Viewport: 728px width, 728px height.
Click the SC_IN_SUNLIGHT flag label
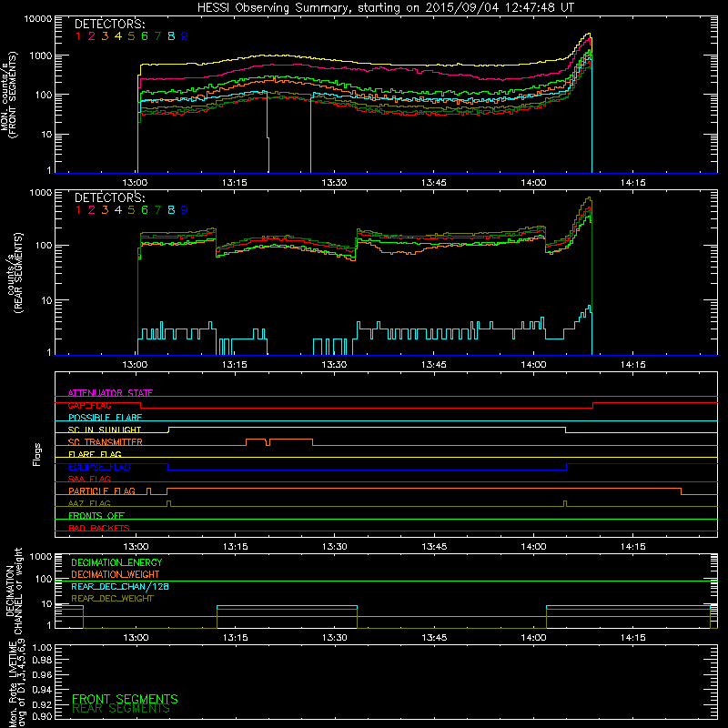click(105, 430)
